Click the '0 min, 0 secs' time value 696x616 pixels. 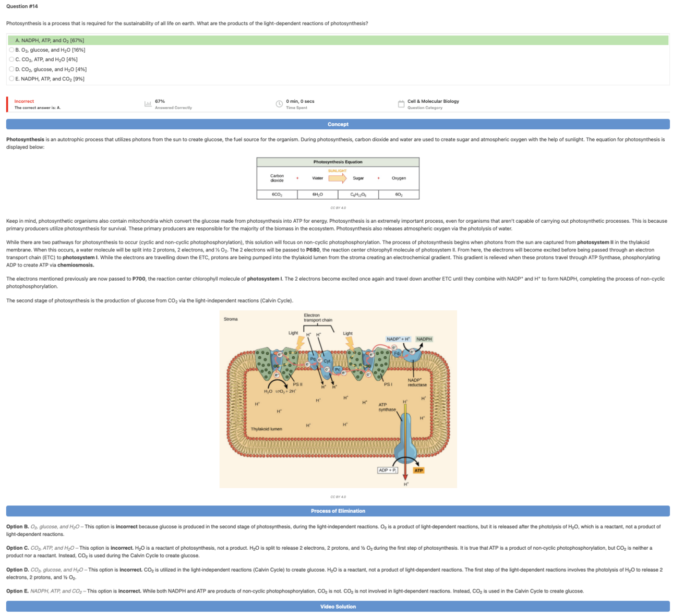(x=300, y=101)
